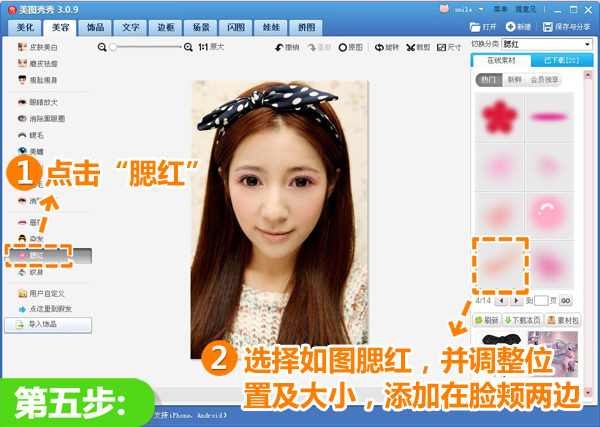Redo with the 重做 button
This screenshot has width=600, height=427.
(x=320, y=47)
